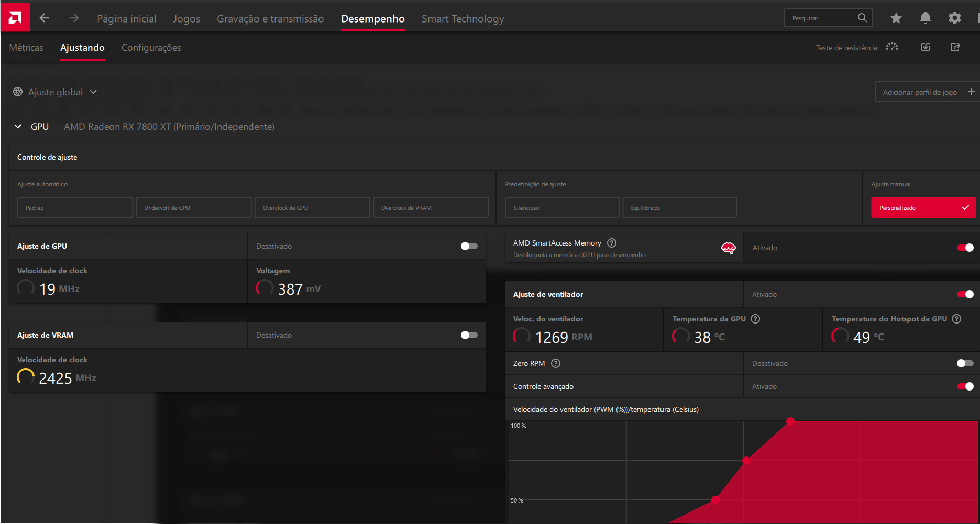Image resolution: width=980 pixels, height=524 pixels.
Task: Open help icon next to Zero RPM
Action: [556, 363]
